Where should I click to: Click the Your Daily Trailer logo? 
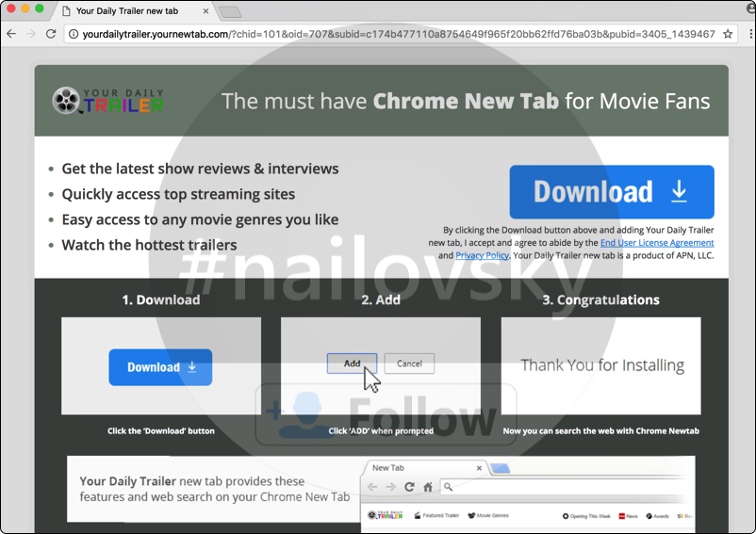point(108,100)
